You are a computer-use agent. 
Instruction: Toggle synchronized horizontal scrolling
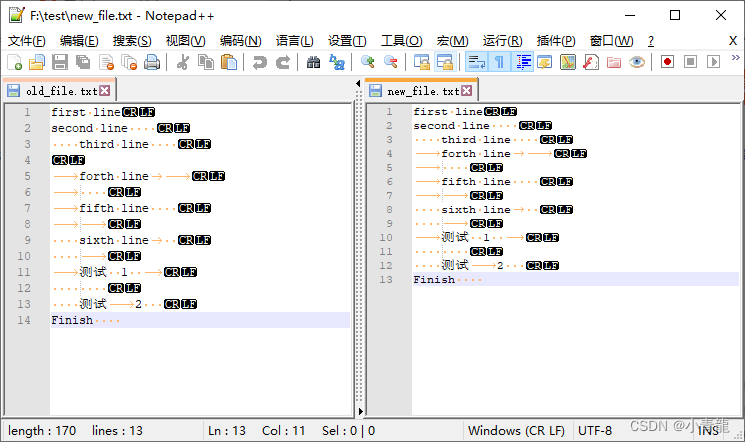445,62
